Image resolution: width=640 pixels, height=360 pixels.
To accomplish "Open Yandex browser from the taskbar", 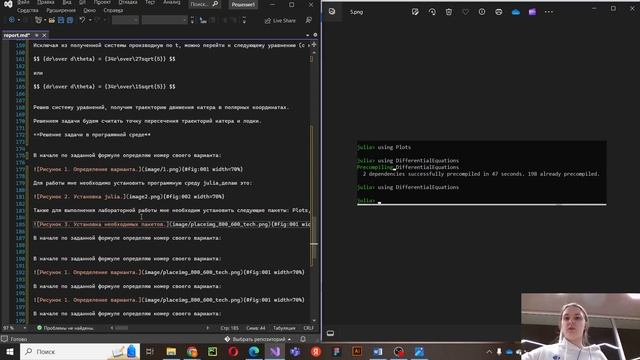I will (316, 351).
